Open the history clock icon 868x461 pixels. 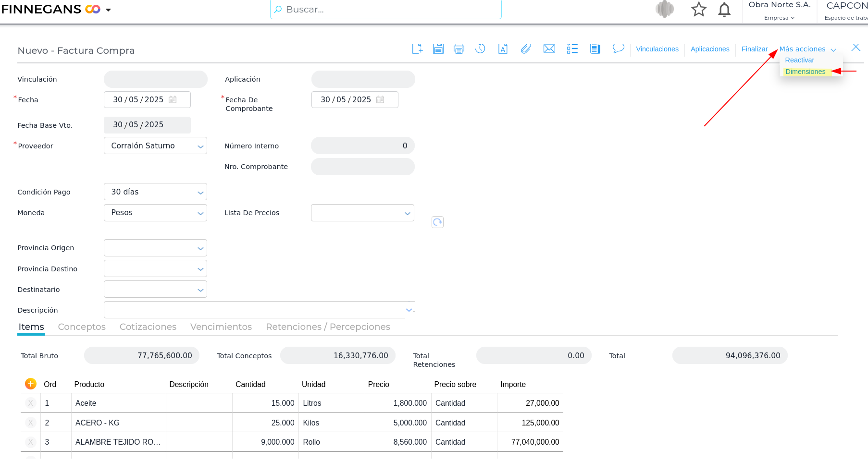click(x=480, y=49)
